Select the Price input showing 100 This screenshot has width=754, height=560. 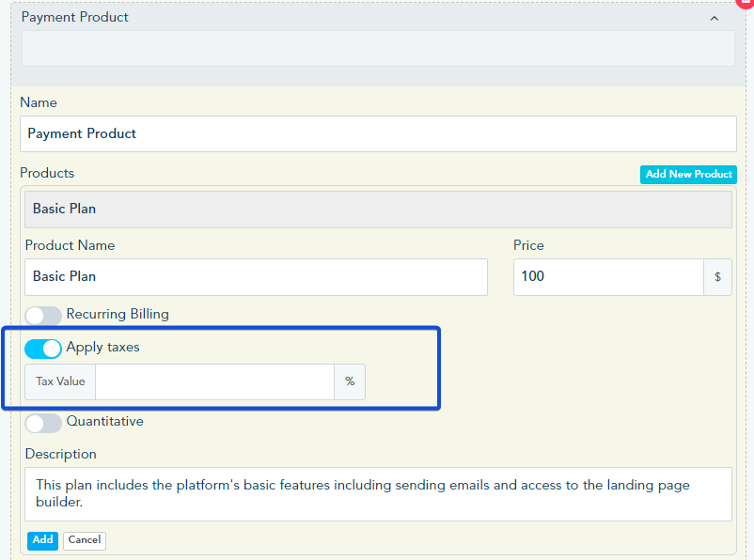pos(607,277)
